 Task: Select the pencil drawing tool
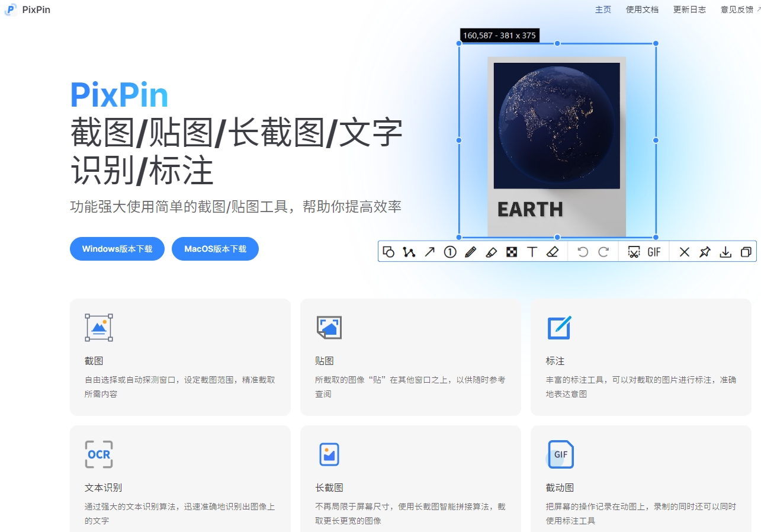coord(470,252)
